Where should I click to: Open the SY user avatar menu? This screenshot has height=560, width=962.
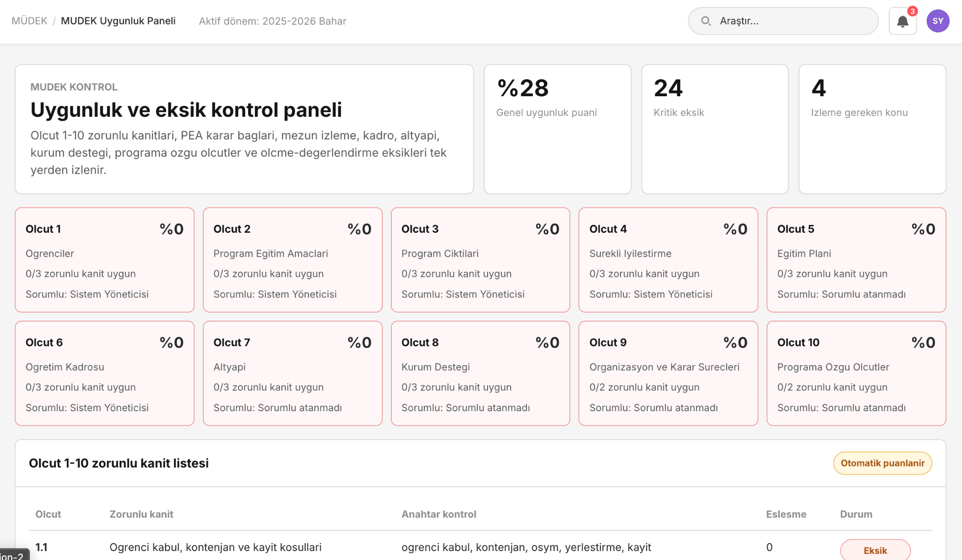pyautogui.click(x=938, y=21)
